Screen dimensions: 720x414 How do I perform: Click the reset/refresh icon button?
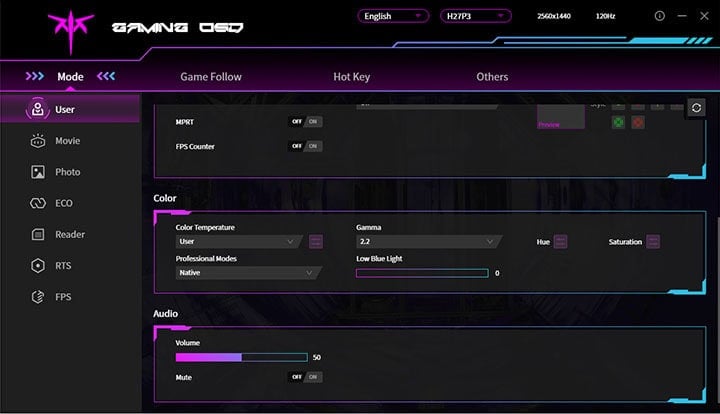click(x=696, y=108)
